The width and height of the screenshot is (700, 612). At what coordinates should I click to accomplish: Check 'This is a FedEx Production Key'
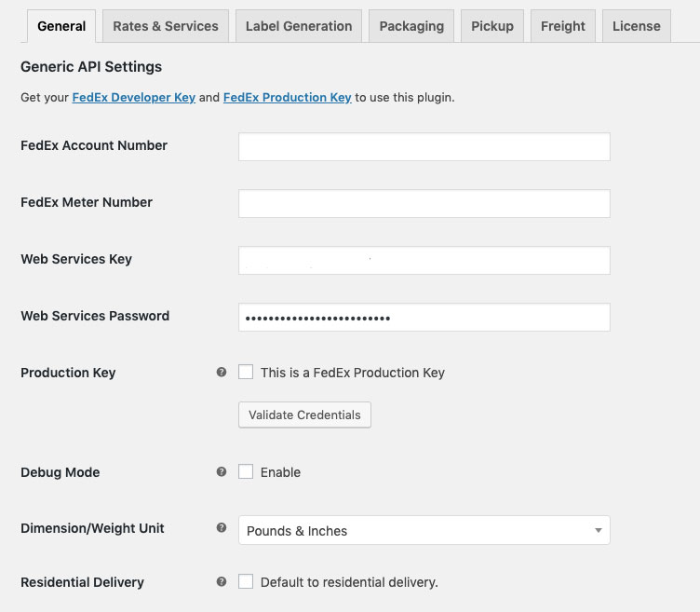[x=246, y=372]
